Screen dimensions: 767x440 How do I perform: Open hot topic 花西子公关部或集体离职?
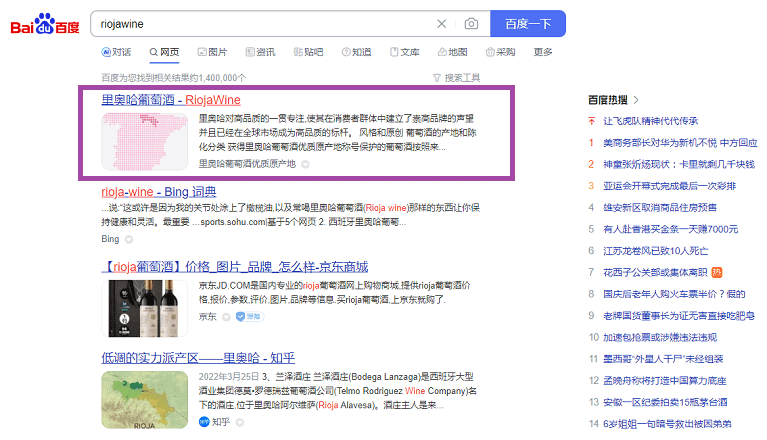(655, 272)
